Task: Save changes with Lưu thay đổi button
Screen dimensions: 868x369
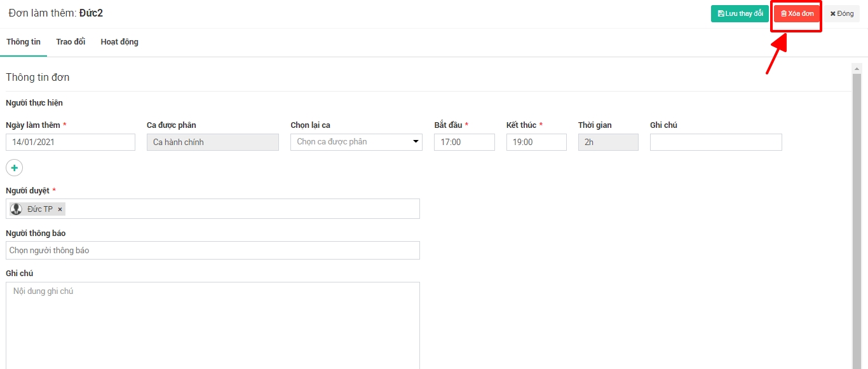Action: [x=740, y=13]
